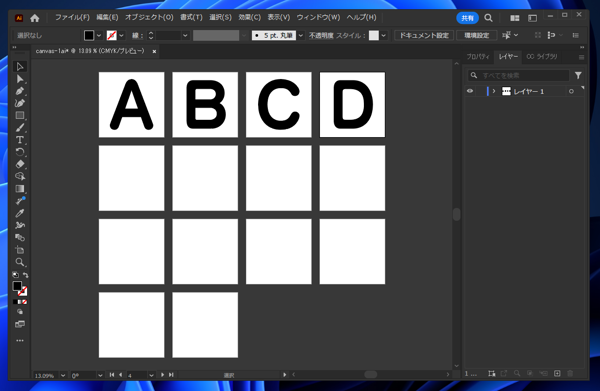The width and height of the screenshot is (600, 391).
Task: Open 効果(C) menu
Action: [x=249, y=18]
